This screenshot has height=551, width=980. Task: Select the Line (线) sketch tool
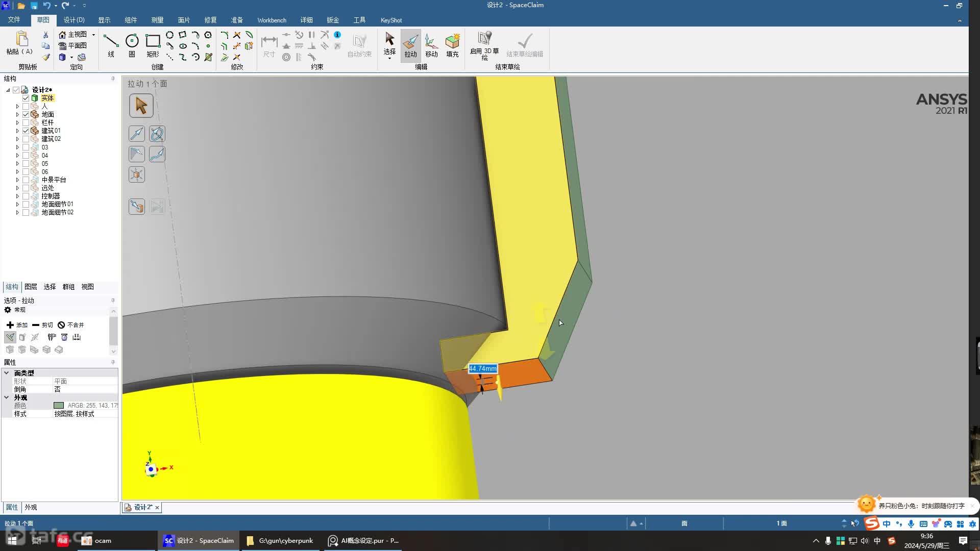click(111, 45)
